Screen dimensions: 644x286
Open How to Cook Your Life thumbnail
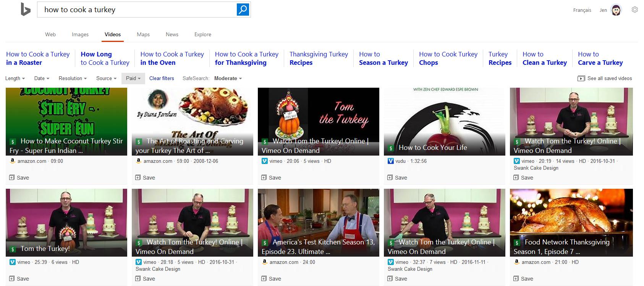point(444,121)
